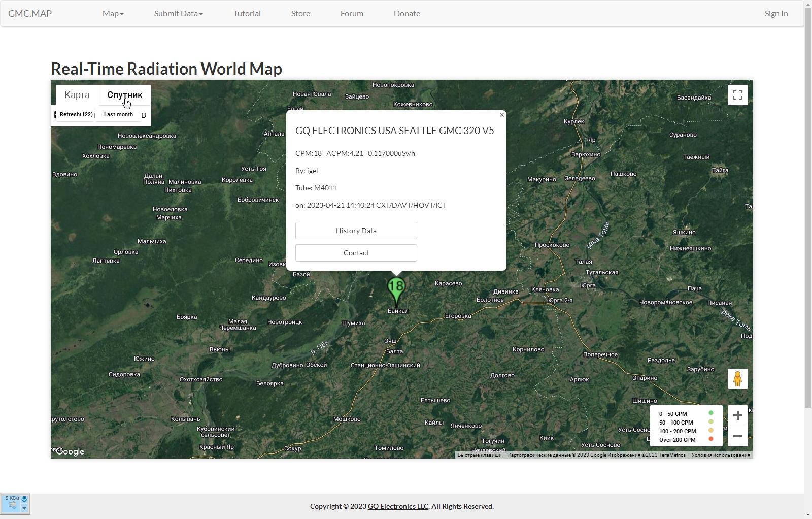Viewport: 812px width, 519px height.
Task: Switch map to Спутник satellite view
Action: coord(125,95)
